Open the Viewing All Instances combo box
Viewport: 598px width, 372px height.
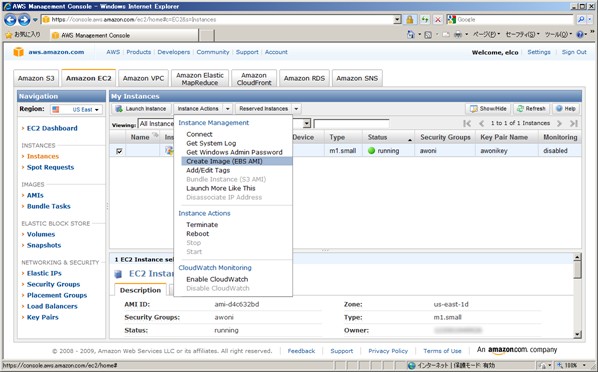156,124
